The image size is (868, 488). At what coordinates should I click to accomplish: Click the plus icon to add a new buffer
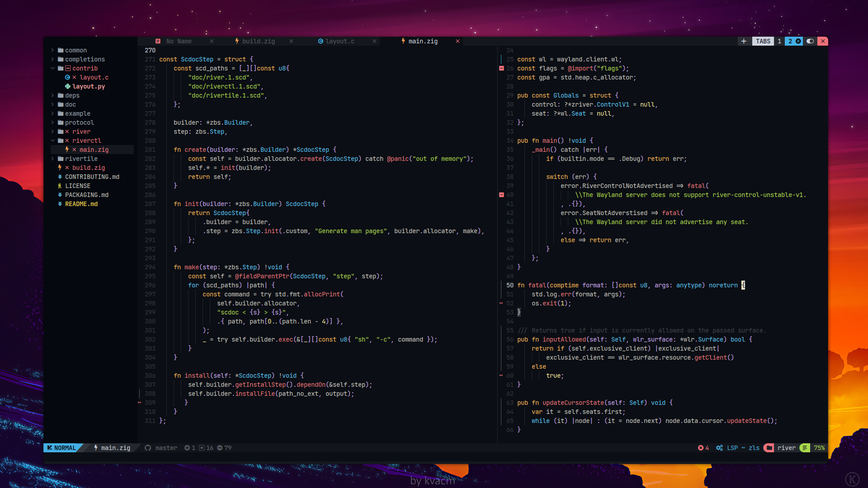point(744,41)
